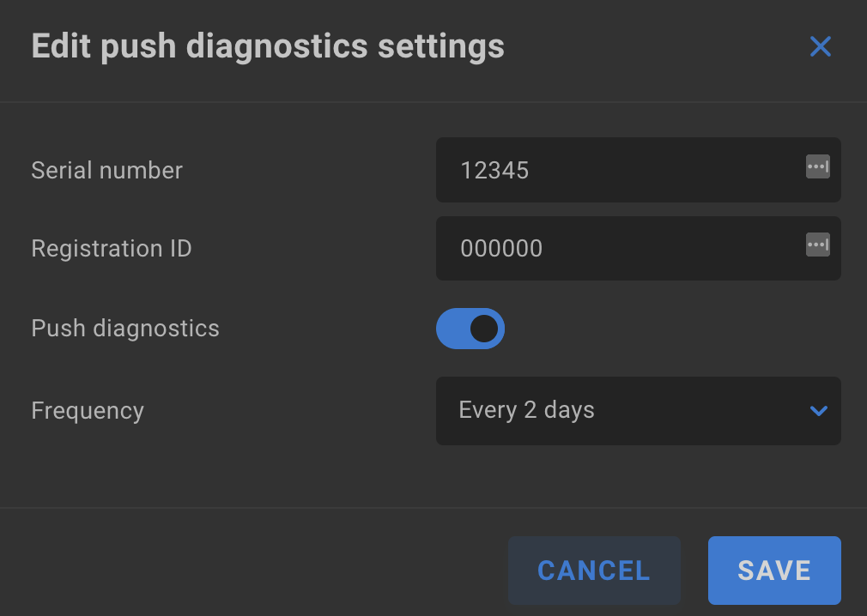This screenshot has width=867, height=616.
Task: Focus the Registration ID input field
Action: coord(638,248)
